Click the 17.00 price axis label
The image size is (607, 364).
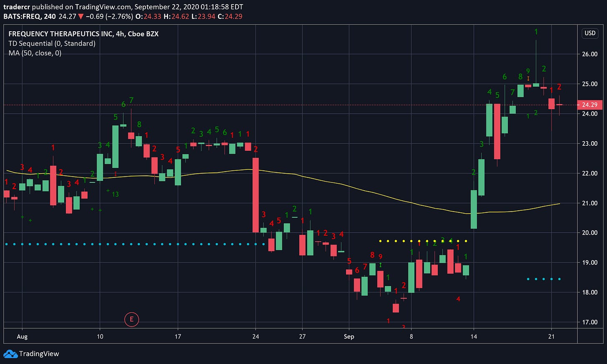pos(590,322)
